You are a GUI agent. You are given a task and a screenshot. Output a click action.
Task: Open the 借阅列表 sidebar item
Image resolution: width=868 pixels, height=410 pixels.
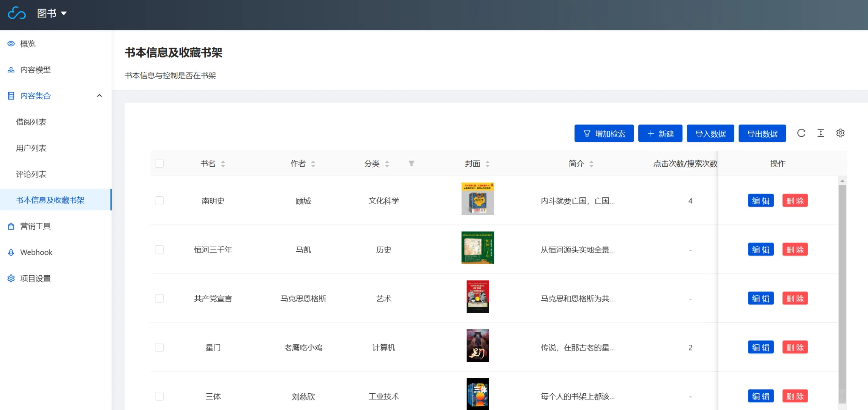pyautogui.click(x=32, y=122)
